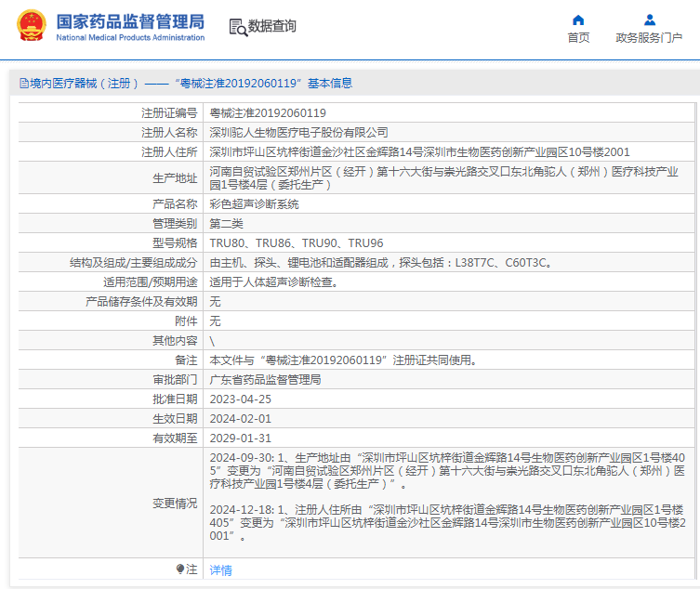Click the 首页 label
This screenshot has width=700, height=589.
tap(578, 38)
